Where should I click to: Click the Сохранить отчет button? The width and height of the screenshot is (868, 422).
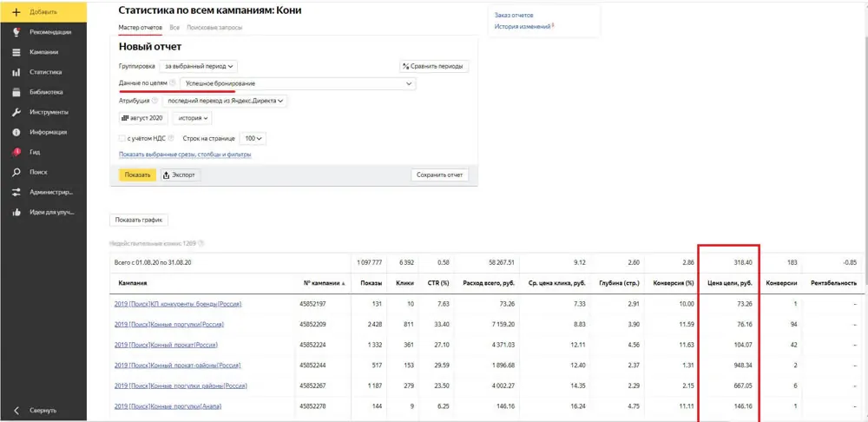click(x=439, y=175)
